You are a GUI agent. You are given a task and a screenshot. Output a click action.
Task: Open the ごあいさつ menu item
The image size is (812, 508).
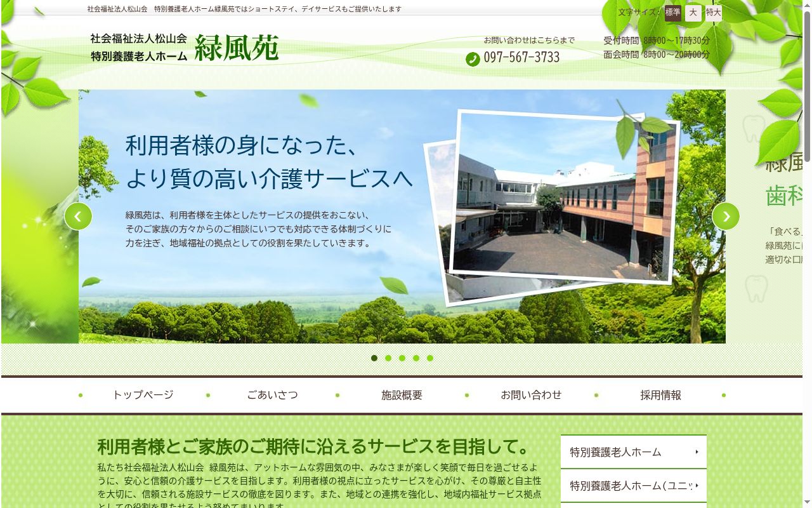272,395
